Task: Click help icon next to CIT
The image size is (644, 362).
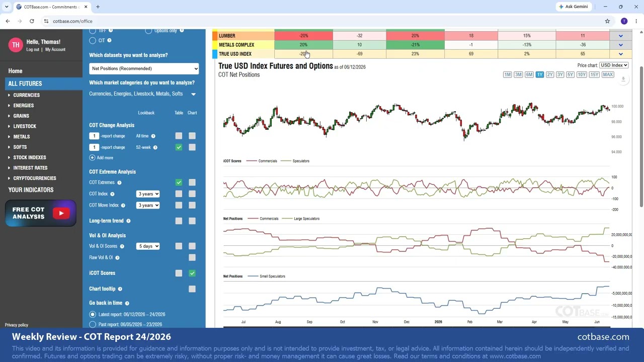Action: tap(109, 40)
